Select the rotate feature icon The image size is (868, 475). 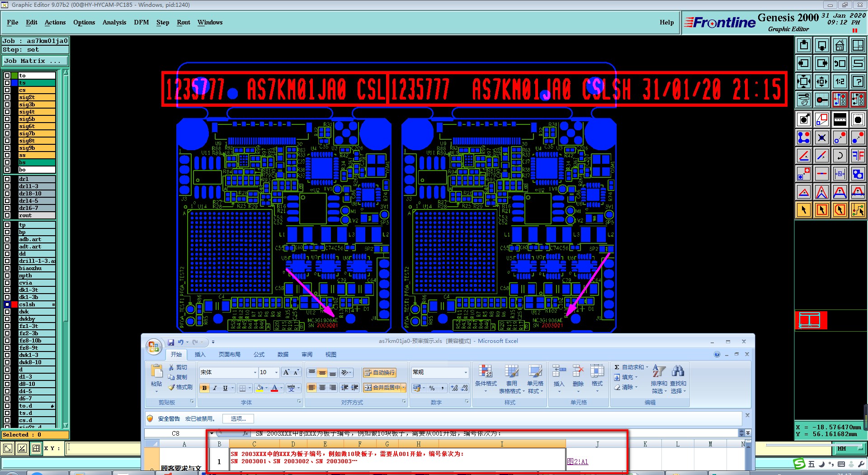pos(840,156)
